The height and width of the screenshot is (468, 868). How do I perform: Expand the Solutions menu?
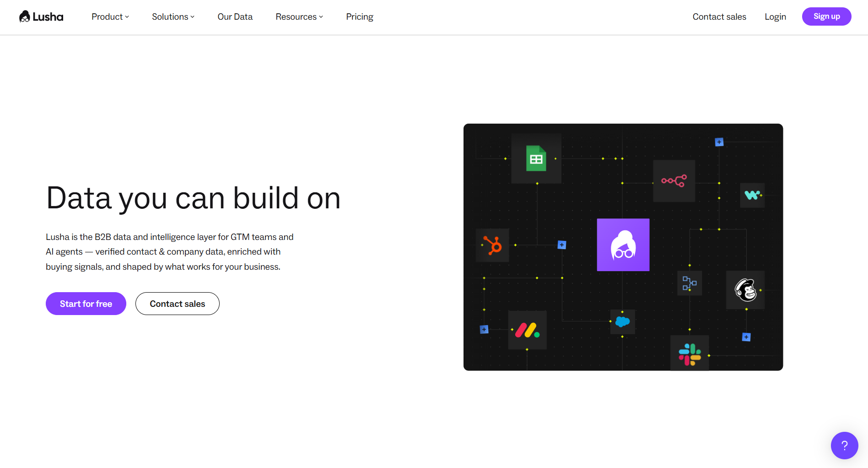coord(173,16)
